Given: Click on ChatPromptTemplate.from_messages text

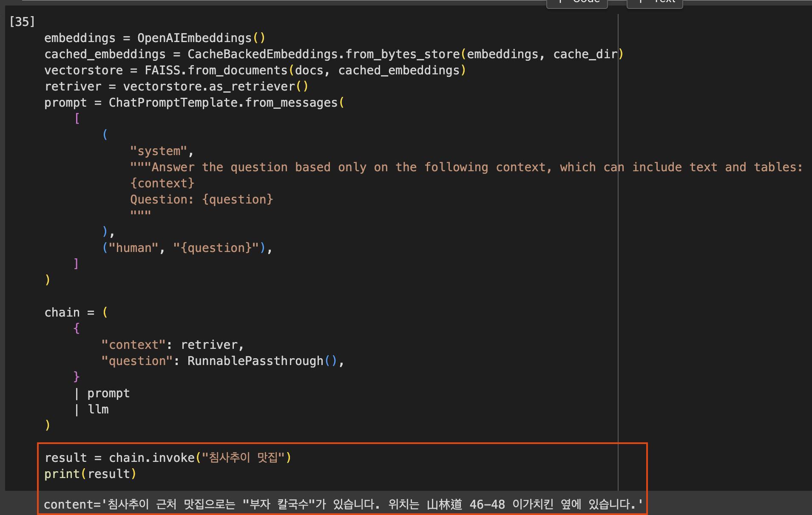Looking at the screenshot, I should 223,103.
